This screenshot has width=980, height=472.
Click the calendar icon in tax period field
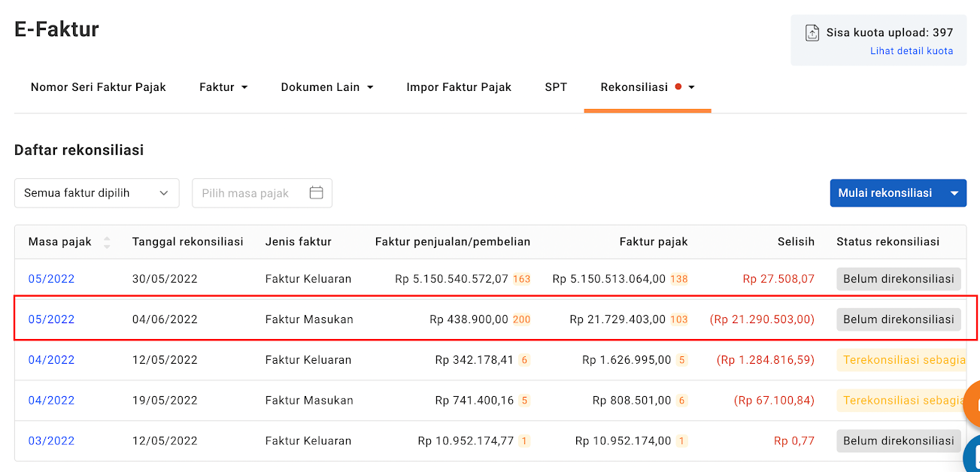[x=316, y=193]
